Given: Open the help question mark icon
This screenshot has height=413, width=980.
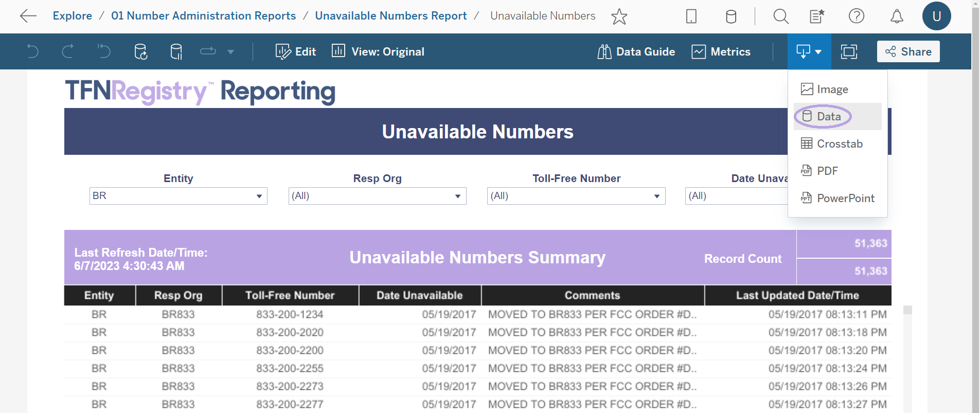Looking at the screenshot, I should (x=857, y=16).
